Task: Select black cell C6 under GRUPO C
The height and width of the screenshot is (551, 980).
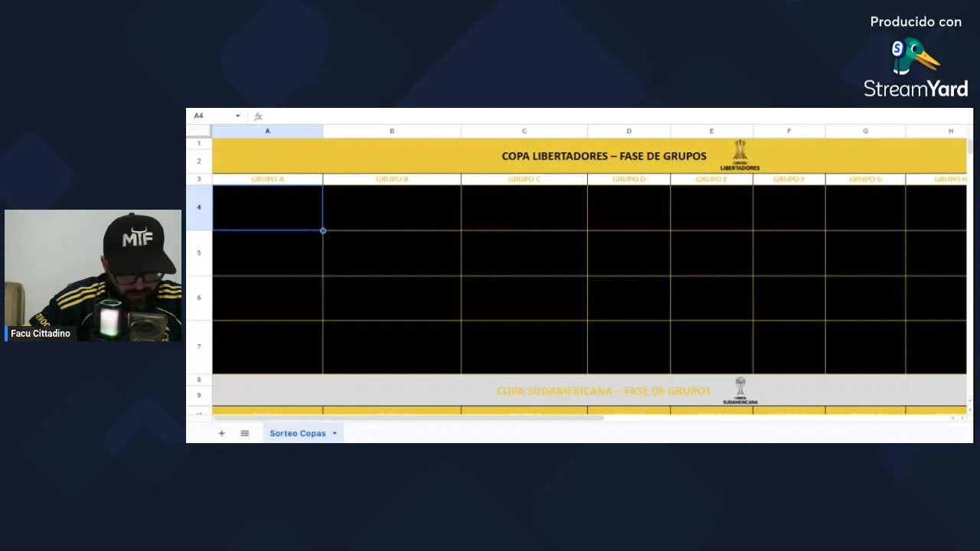Action: [524, 298]
